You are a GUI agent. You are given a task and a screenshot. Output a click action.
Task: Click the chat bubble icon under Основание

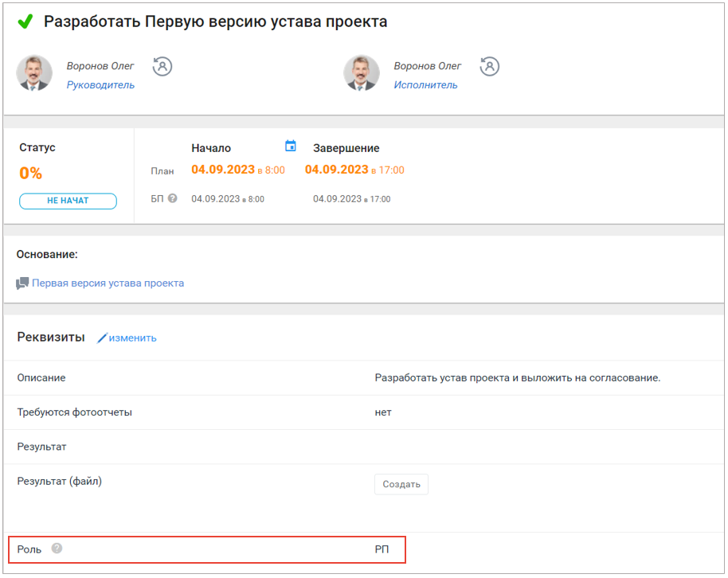[22, 283]
